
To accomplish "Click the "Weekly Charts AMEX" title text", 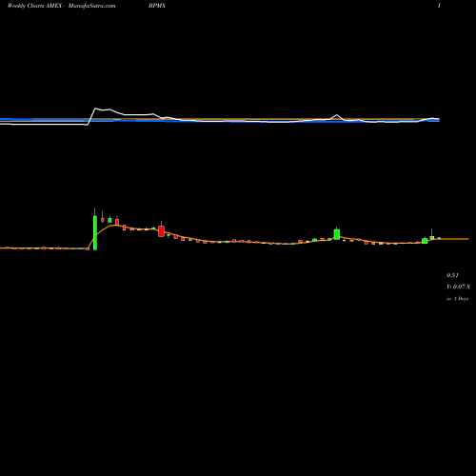I will (34, 6).
